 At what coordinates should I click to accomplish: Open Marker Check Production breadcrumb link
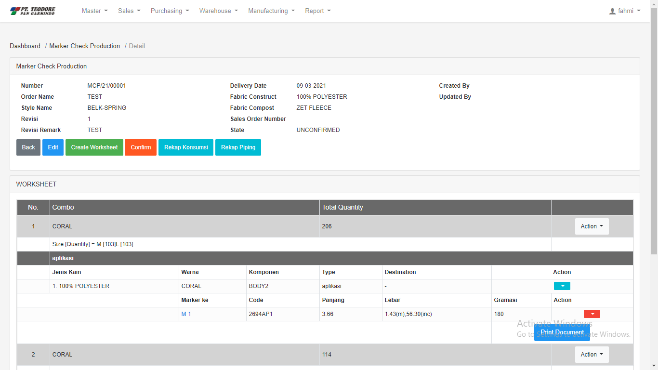click(x=85, y=46)
